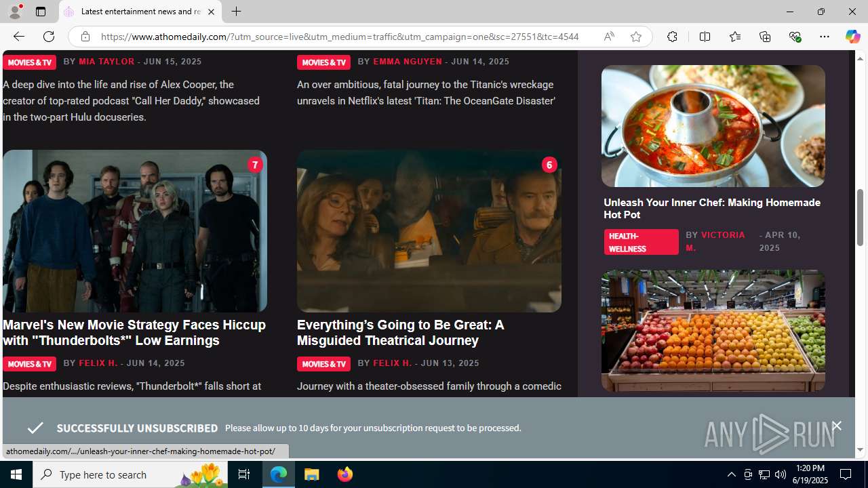Screen dimensions: 868x488
Task: Open Unleash Your Inner Chef headline
Action: point(712,209)
